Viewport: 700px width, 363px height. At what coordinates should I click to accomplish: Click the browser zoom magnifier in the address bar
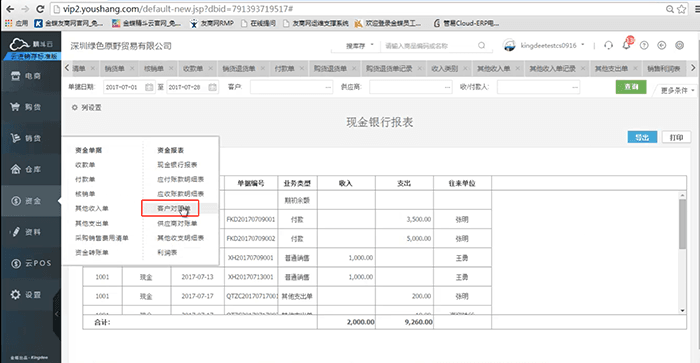(670, 9)
